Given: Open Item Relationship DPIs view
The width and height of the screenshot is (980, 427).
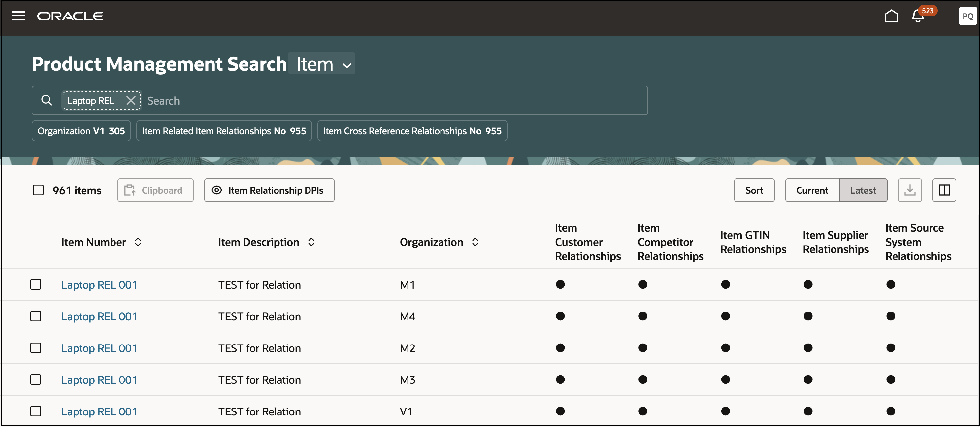Looking at the screenshot, I should (x=269, y=190).
